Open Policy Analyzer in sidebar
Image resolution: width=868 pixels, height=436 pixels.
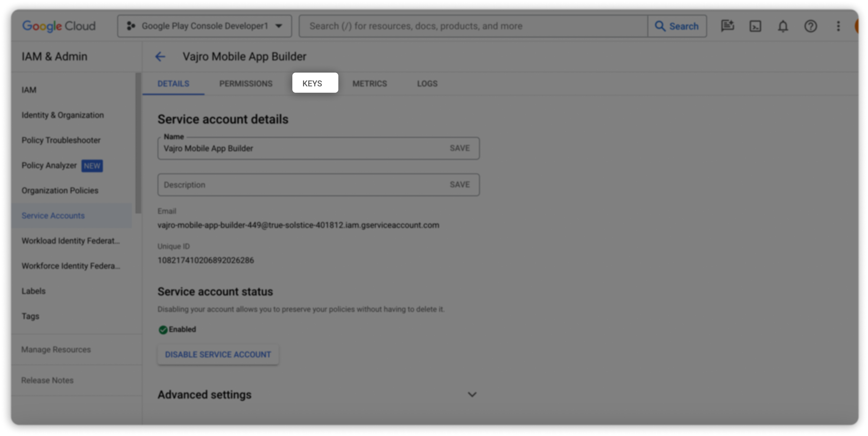(x=49, y=165)
